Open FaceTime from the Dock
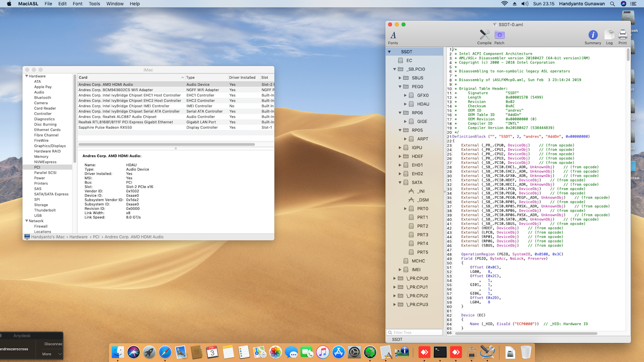This screenshot has width=644, height=362. tap(307, 352)
